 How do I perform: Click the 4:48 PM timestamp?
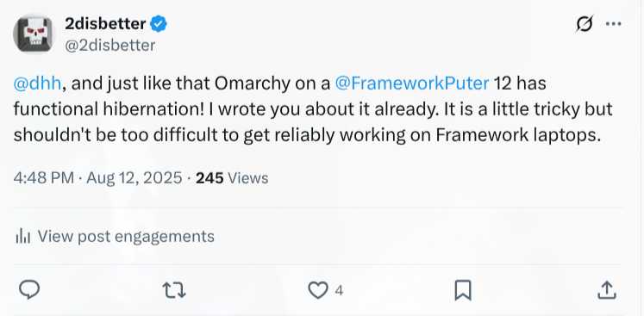coord(43,178)
